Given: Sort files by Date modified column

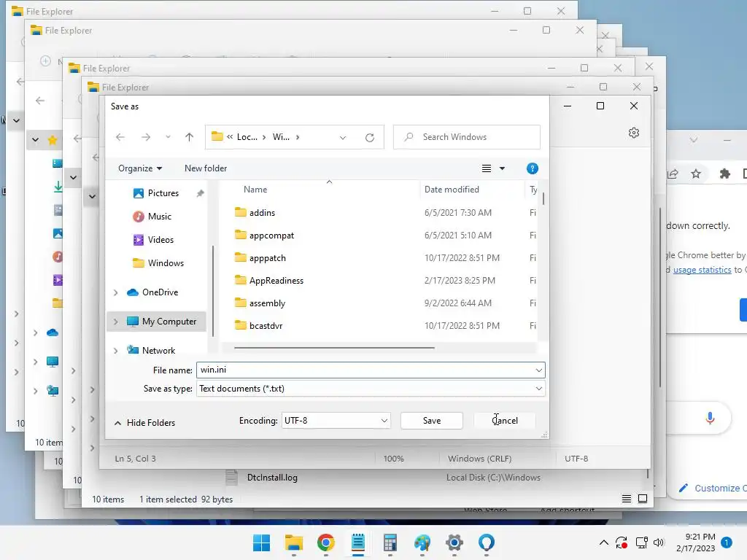Looking at the screenshot, I should (452, 190).
